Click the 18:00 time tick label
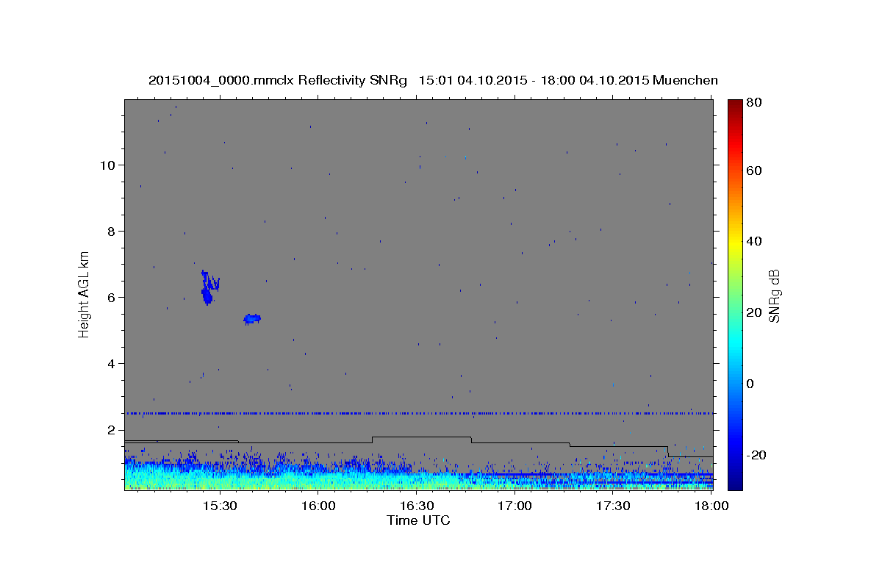Screen dimensions: 882x588 click(711, 506)
